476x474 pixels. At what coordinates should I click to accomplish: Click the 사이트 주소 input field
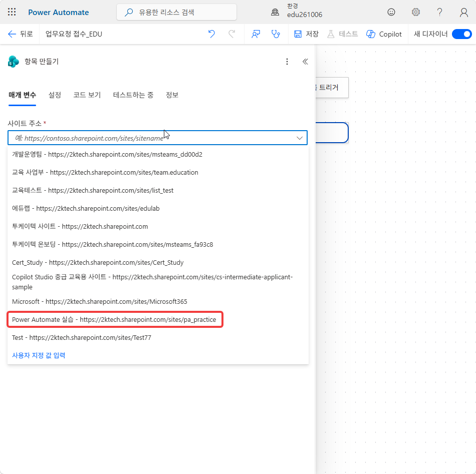coord(157,138)
